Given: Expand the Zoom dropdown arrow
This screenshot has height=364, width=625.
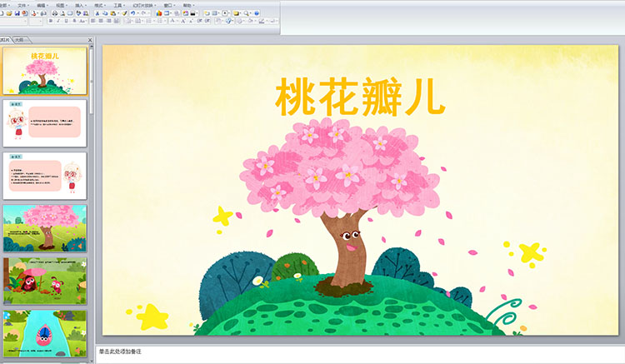Looking at the screenshot, I should [251, 13].
